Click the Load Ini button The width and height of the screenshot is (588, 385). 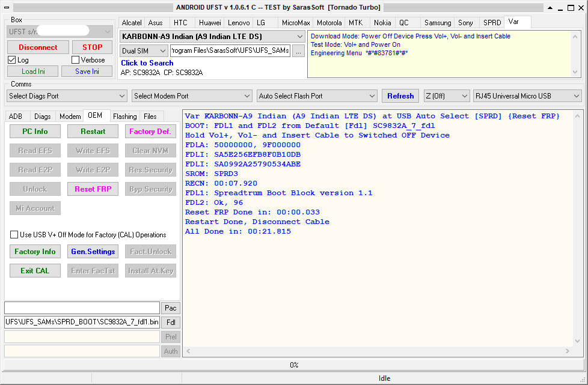point(33,71)
